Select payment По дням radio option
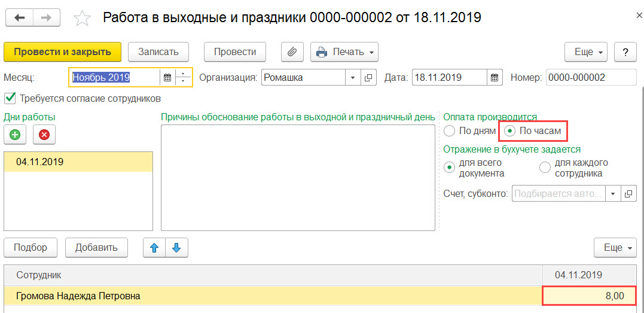This screenshot has height=313, width=644. click(x=450, y=131)
